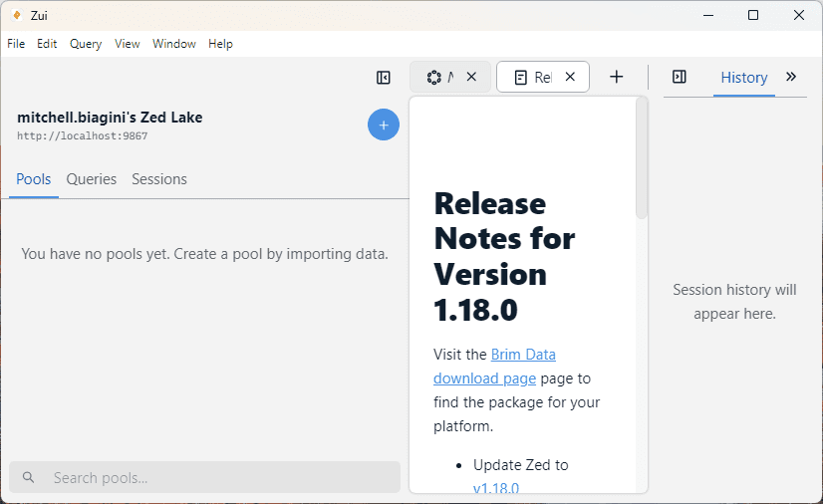The height and width of the screenshot is (504, 823).
Task: Click the Zui app icon in title bar
Action: tap(17, 15)
